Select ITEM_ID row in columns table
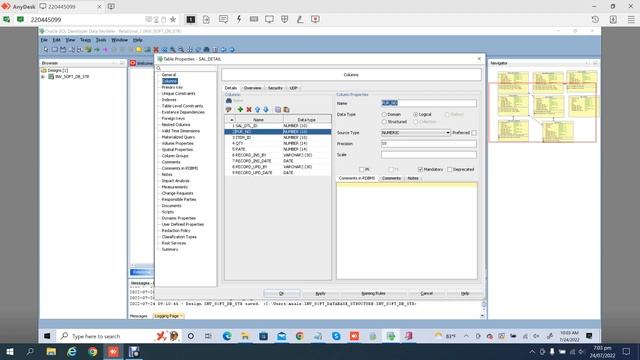The image size is (640, 360). point(278,138)
